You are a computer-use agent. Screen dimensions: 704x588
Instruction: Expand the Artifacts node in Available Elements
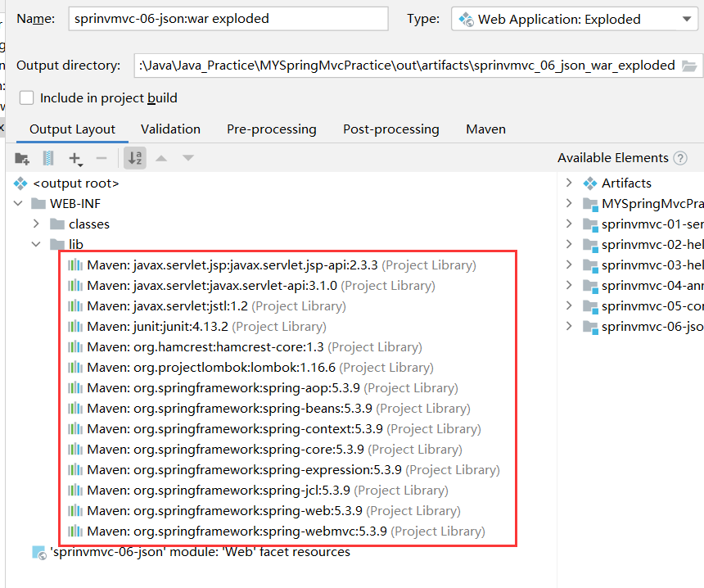569,183
